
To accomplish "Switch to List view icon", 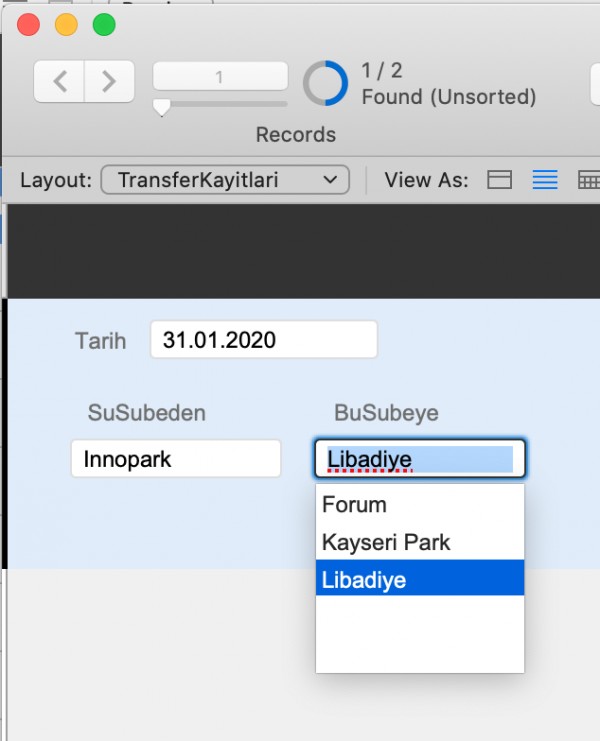I will [x=545, y=180].
